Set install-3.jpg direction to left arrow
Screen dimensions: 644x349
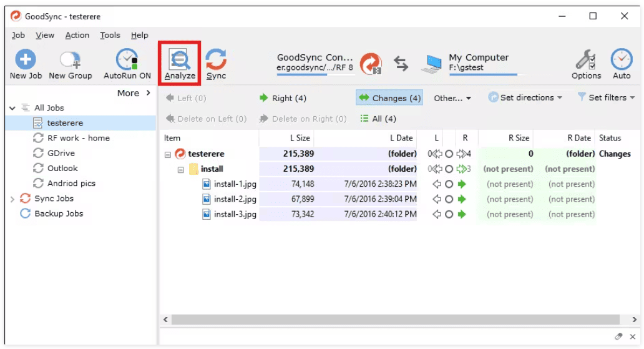[x=437, y=214]
